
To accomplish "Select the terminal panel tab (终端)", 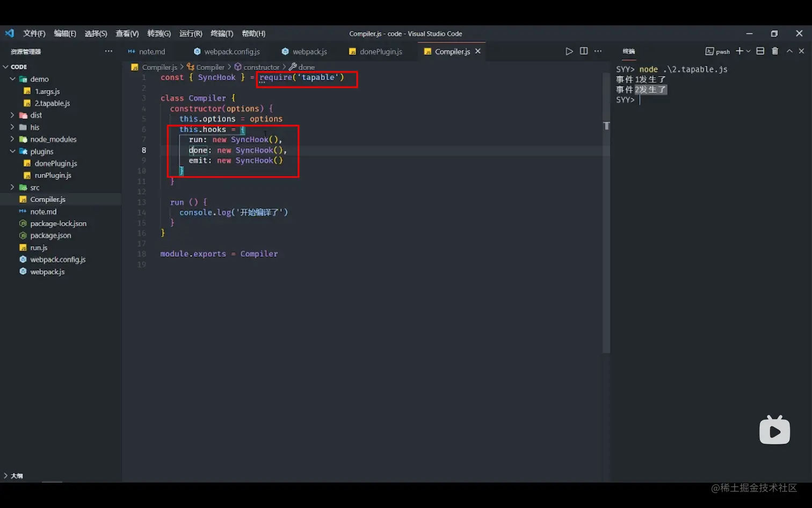I will point(629,51).
